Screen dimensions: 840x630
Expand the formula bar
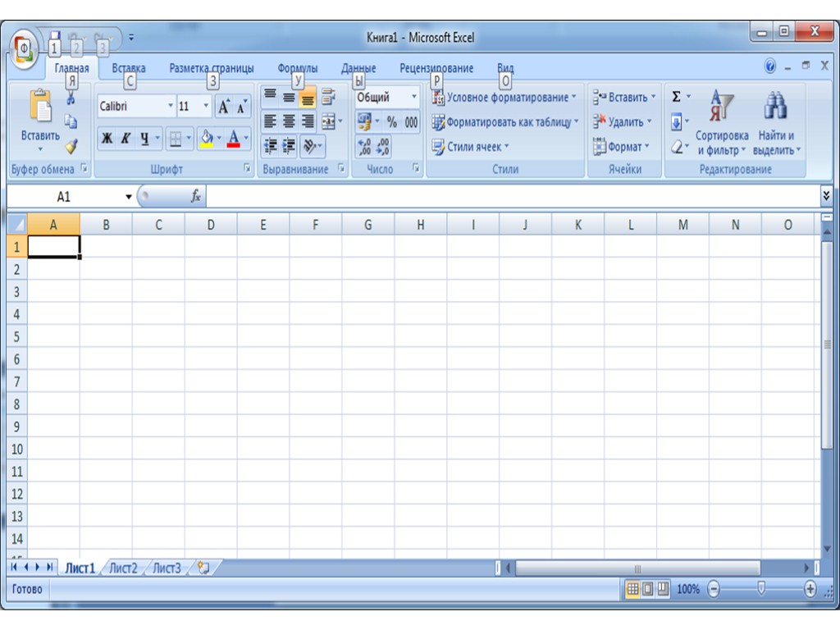(827, 196)
